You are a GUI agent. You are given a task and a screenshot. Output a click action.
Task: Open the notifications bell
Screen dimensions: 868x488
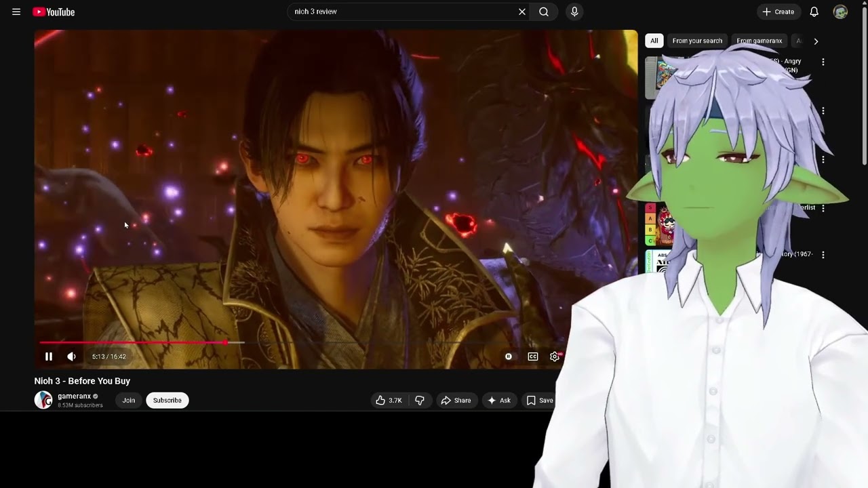[814, 12]
